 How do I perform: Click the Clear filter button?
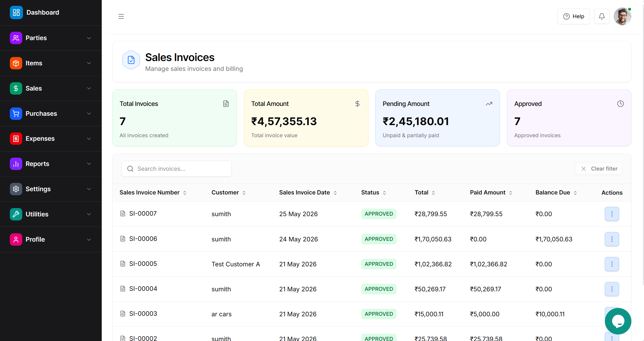point(599,168)
